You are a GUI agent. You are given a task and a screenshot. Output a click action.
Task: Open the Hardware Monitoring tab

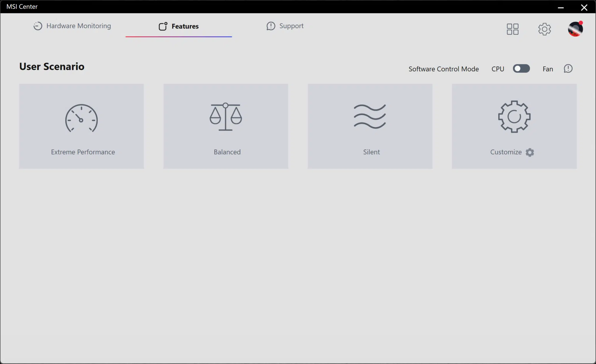[x=72, y=26]
